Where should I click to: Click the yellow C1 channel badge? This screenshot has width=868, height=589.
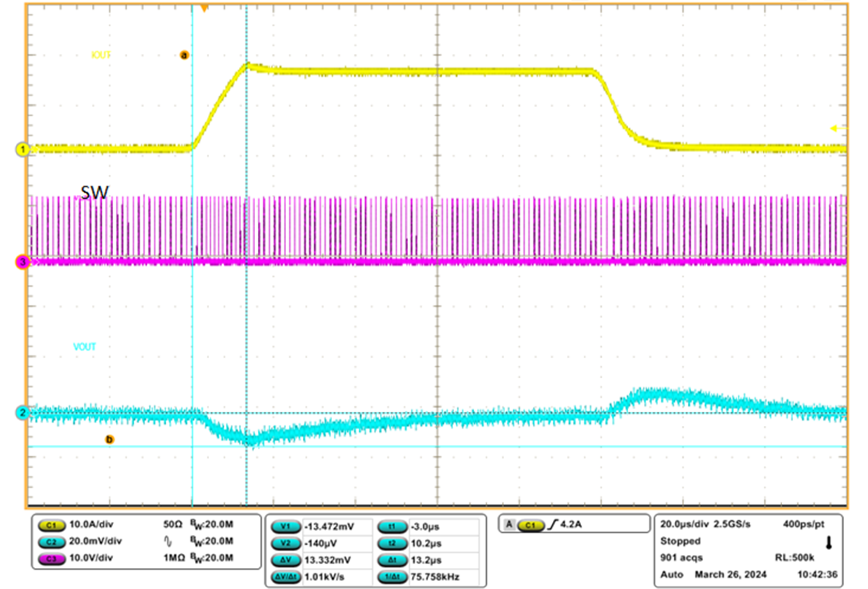[51, 525]
